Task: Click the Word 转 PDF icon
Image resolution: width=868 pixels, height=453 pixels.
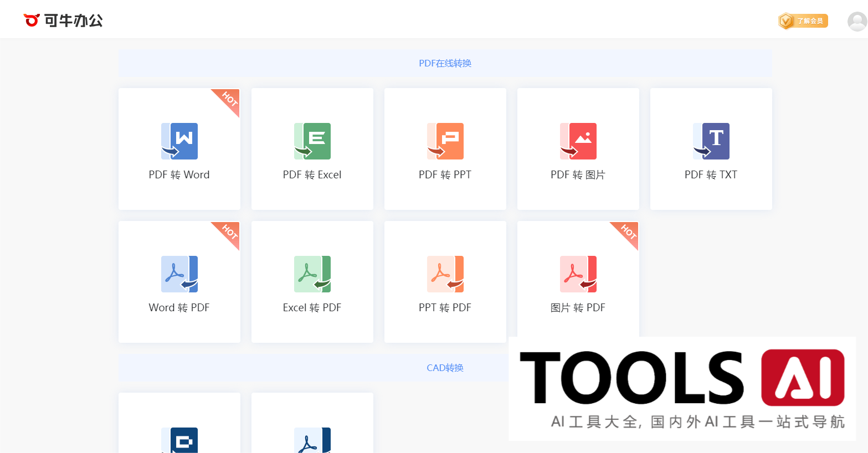Action: coord(179,274)
